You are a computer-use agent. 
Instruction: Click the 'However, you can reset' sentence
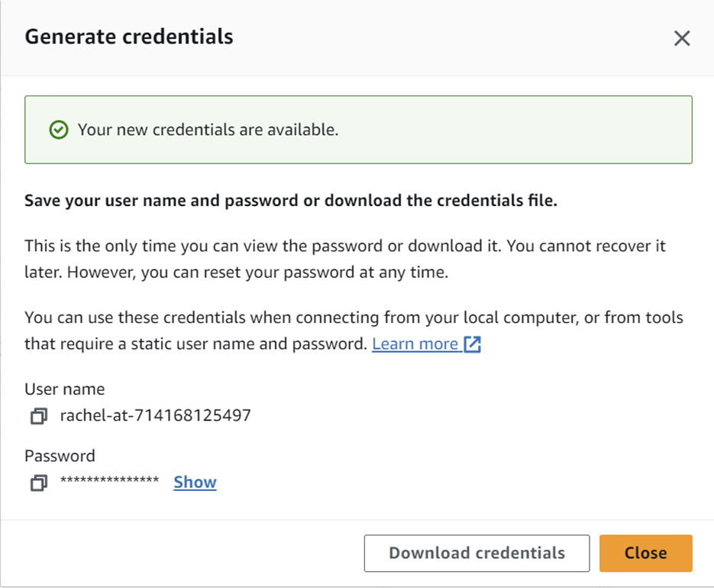pos(258,273)
